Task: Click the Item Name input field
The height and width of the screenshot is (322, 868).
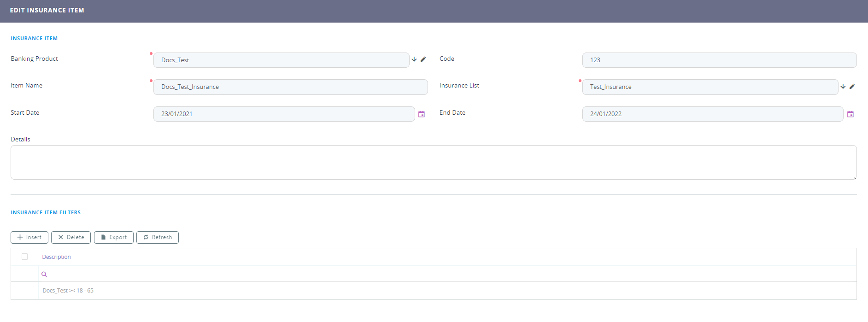Action: point(290,87)
